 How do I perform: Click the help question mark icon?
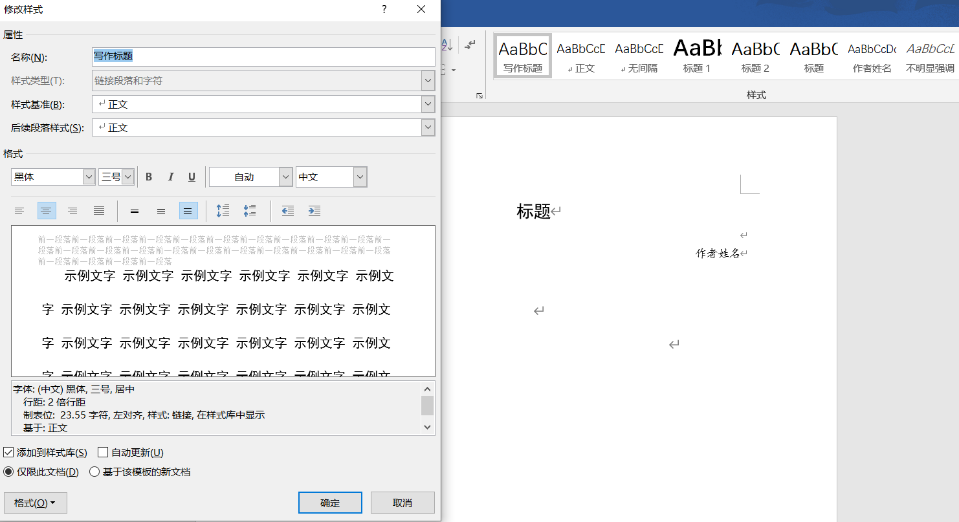click(x=384, y=9)
